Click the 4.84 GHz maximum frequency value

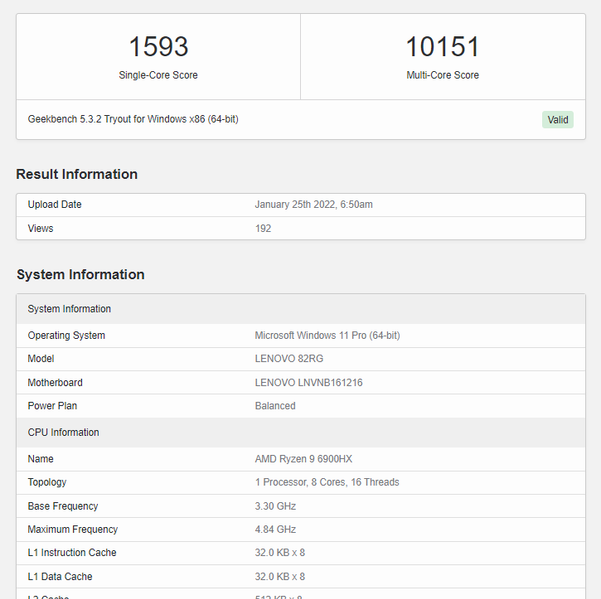pos(276,529)
